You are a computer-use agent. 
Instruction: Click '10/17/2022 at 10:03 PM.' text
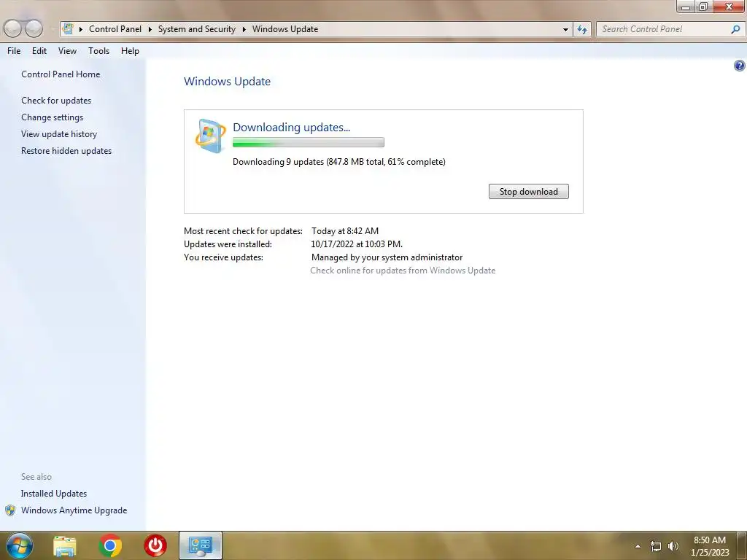point(357,244)
